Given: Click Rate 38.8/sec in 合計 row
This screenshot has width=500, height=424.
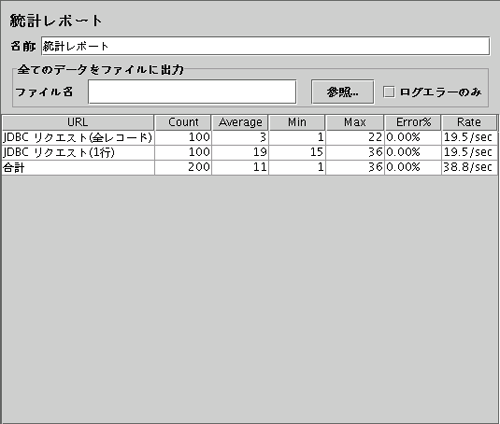Looking at the screenshot, I should point(468,167).
